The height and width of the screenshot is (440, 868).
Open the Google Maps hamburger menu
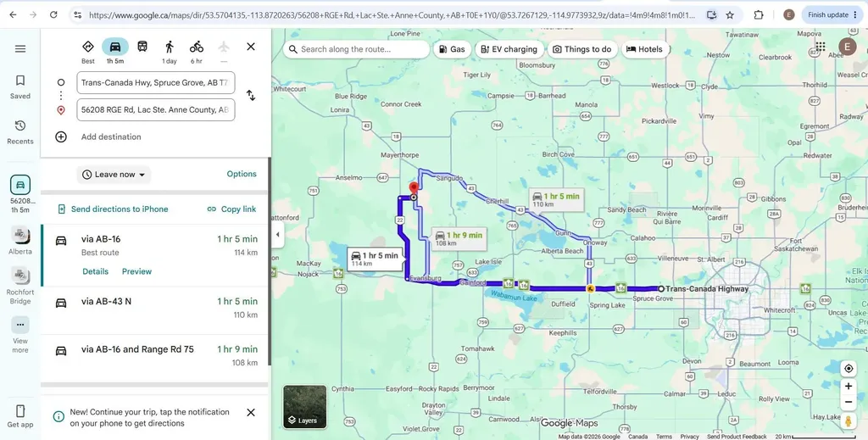pos(20,48)
